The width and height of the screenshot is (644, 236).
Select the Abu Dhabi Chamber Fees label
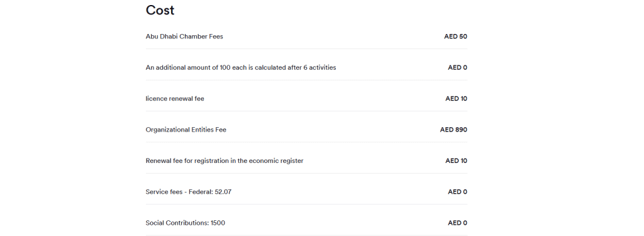click(184, 36)
